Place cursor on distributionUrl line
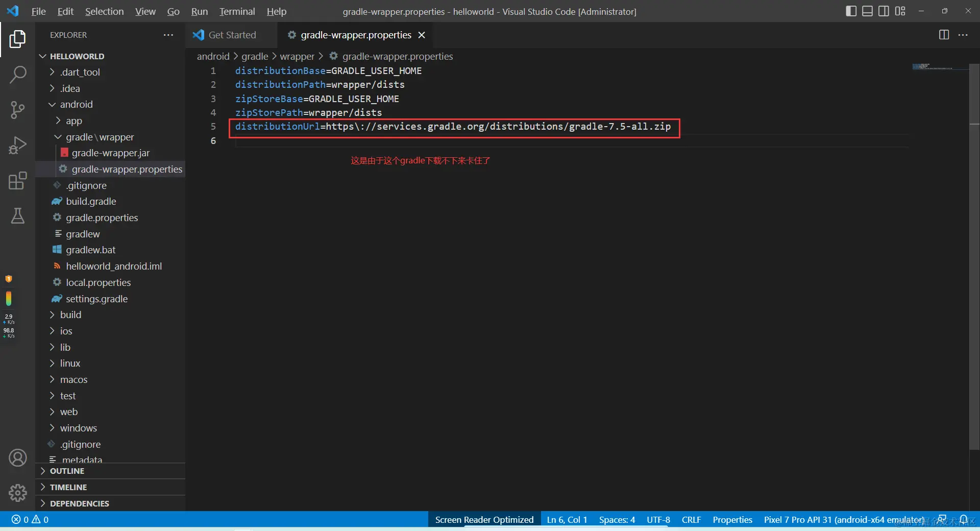 (453, 127)
